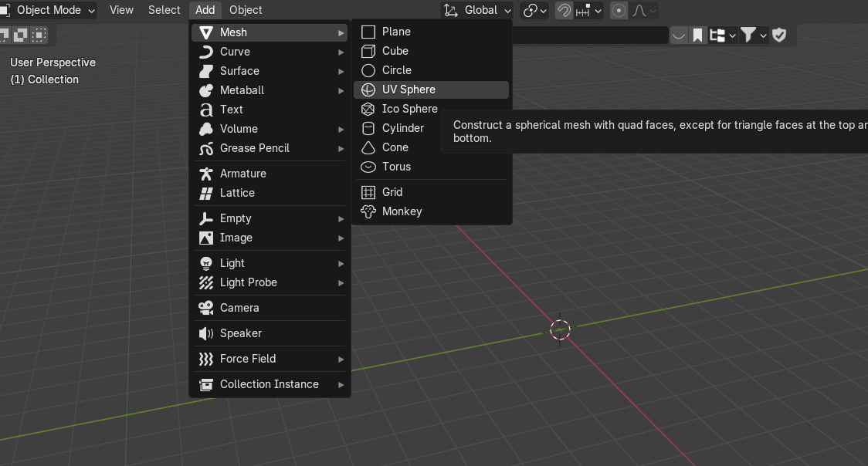The width and height of the screenshot is (868, 466).
Task: Open the Select menu in header
Action: tap(164, 10)
